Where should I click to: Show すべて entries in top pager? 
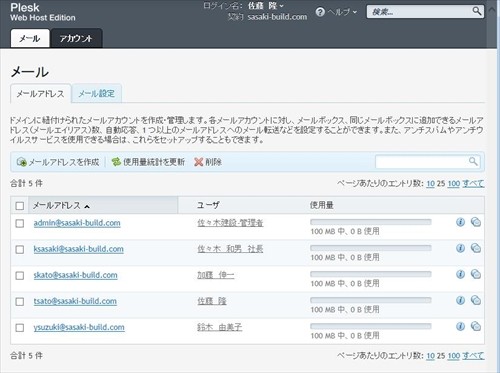[x=473, y=184]
